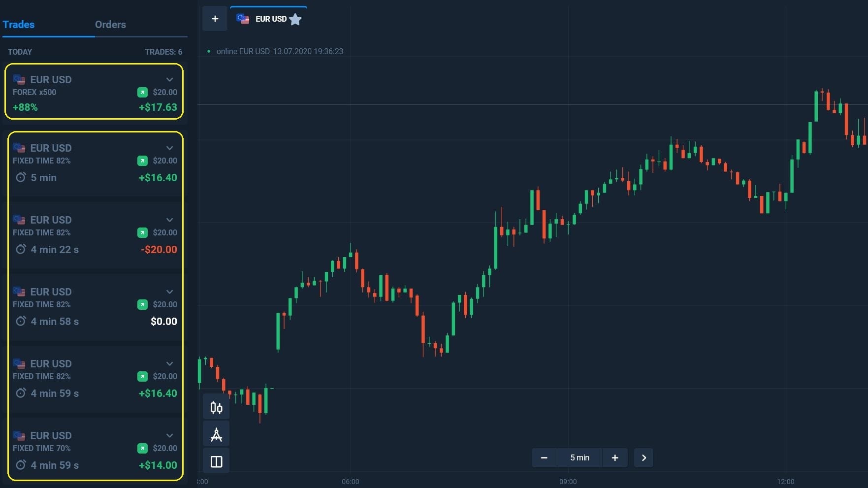Viewport: 868px width, 488px height.
Task: Click up-direction arrow icon on 4 min 58 s trade
Action: [142, 304]
